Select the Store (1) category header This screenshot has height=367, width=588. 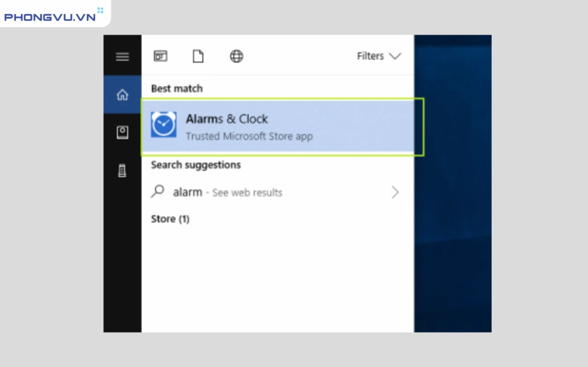(x=170, y=219)
